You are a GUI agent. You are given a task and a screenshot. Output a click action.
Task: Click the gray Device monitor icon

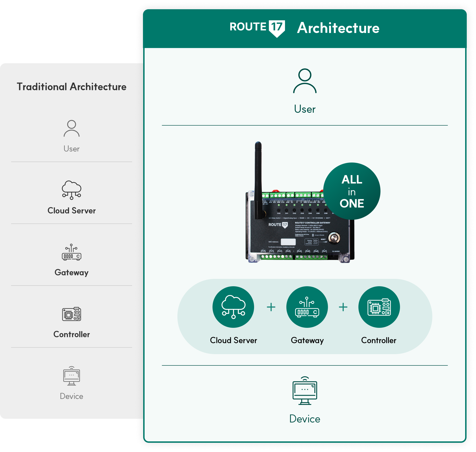[x=72, y=376]
